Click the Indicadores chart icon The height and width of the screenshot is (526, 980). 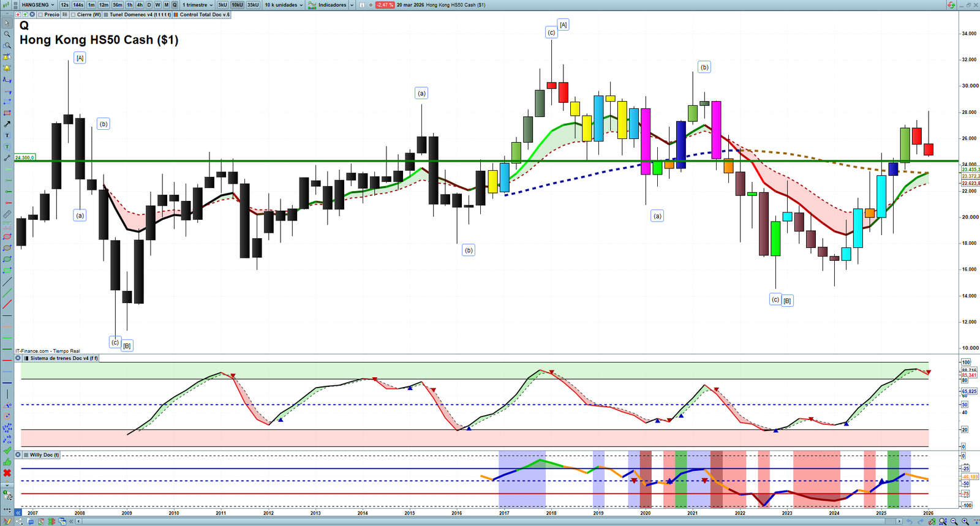pyautogui.click(x=312, y=5)
